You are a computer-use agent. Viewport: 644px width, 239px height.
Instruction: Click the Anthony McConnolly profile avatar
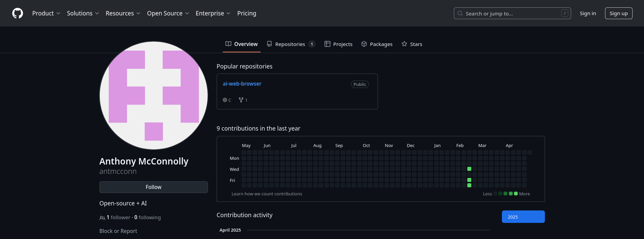point(154,96)
